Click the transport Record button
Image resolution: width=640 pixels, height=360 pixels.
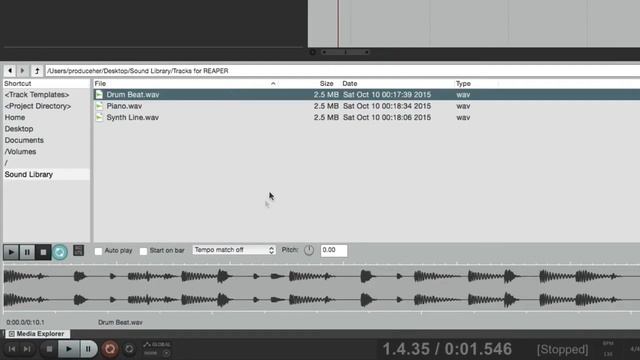(x=109, y=349)
